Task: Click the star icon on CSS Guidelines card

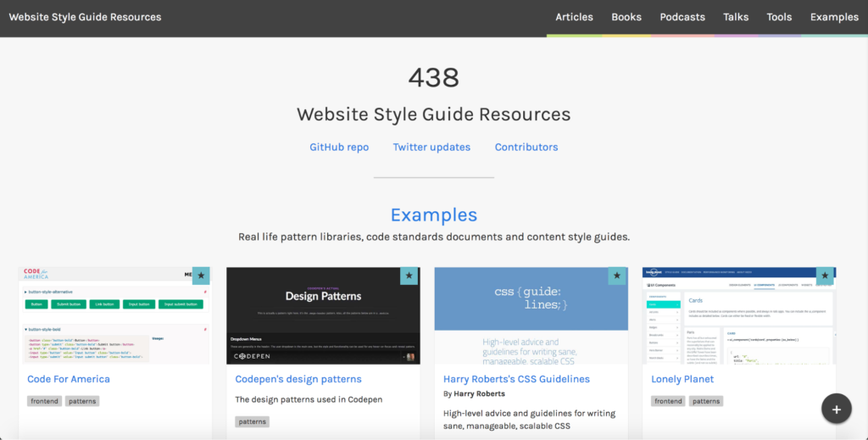Action: tap(617, 276)
